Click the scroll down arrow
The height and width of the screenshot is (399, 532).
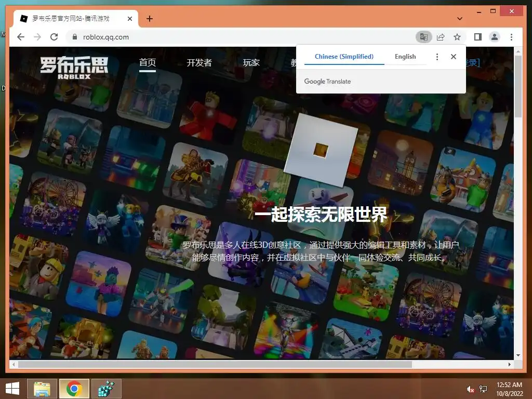(x=518, y=355)
